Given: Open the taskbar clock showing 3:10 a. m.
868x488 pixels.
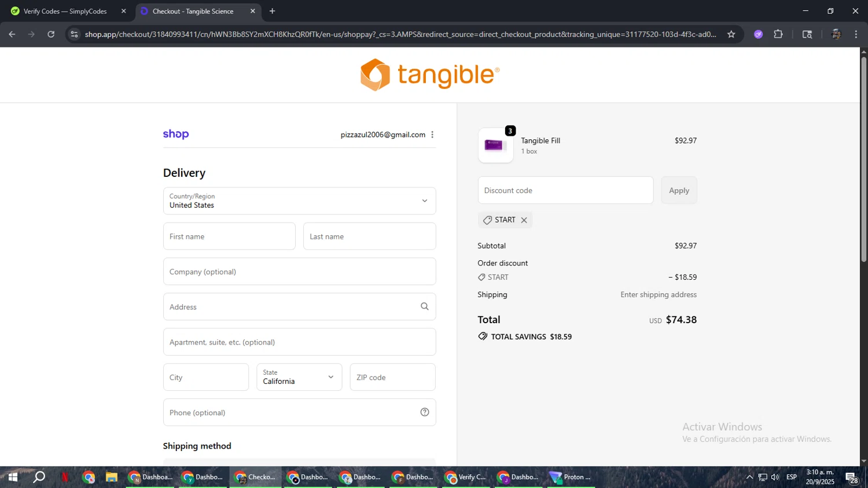Looking at the screenshot, I should 820,477.
